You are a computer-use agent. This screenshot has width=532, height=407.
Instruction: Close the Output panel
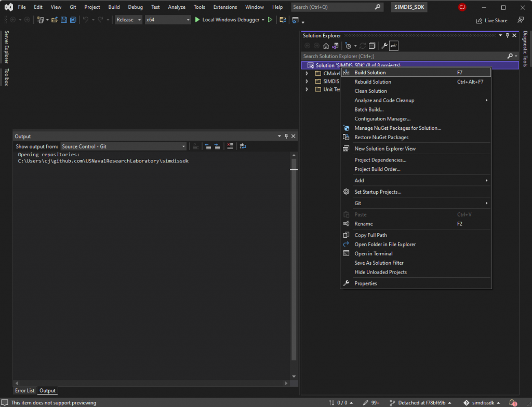click(x=294, y=137)
